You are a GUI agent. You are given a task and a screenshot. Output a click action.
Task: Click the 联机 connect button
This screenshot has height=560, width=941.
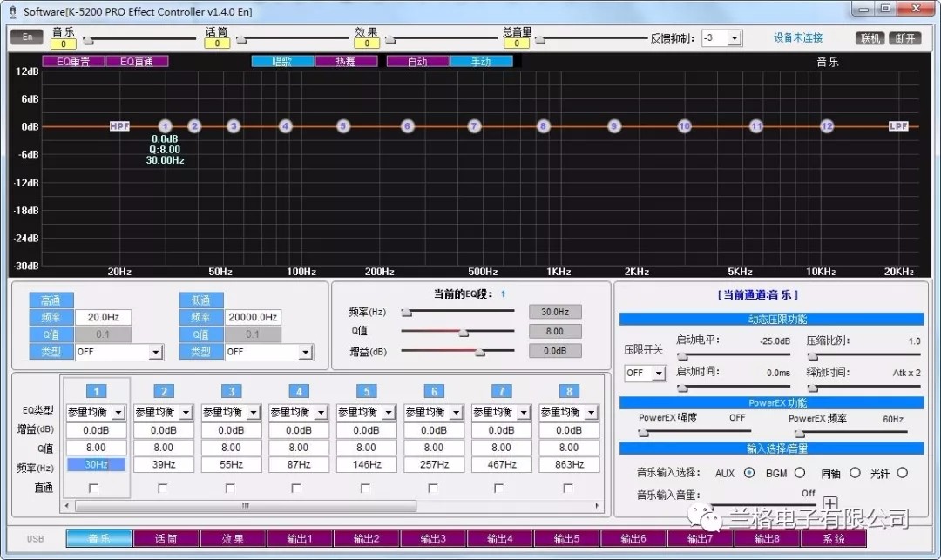tap(870, 38)
